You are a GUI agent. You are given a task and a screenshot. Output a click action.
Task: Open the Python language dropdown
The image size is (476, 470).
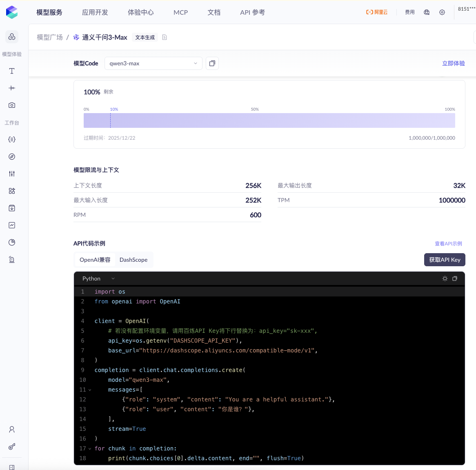click(98, 278)
